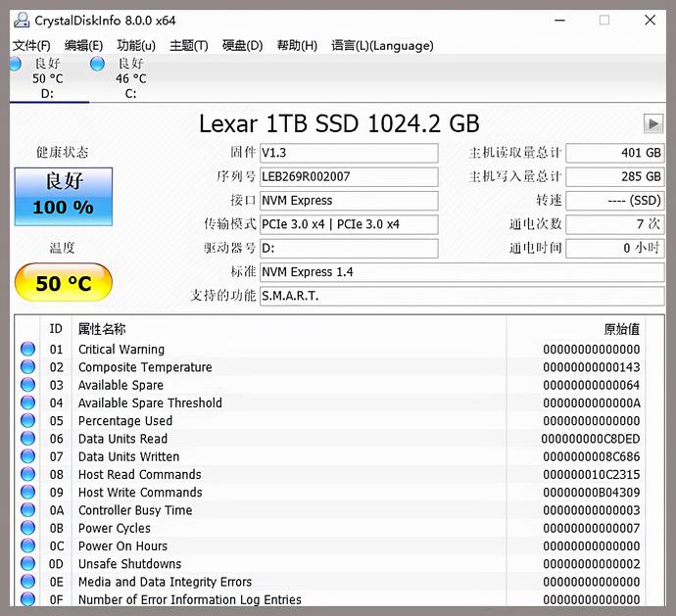Click status icon of Data Units Written row
The width and height of the screenshot is (676, 616).
tap(28, 456)
